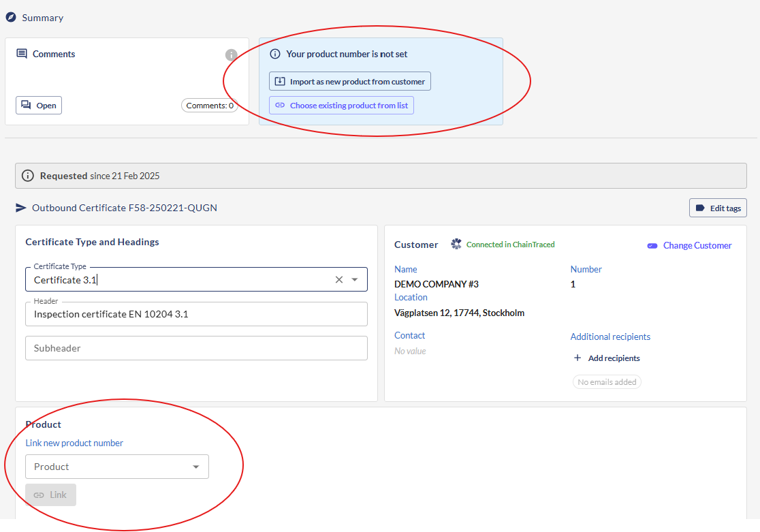Click the ChainTraced connected logo icon
Image resolution: width=760 pixels, height=532 pixels.
point(456,244)
